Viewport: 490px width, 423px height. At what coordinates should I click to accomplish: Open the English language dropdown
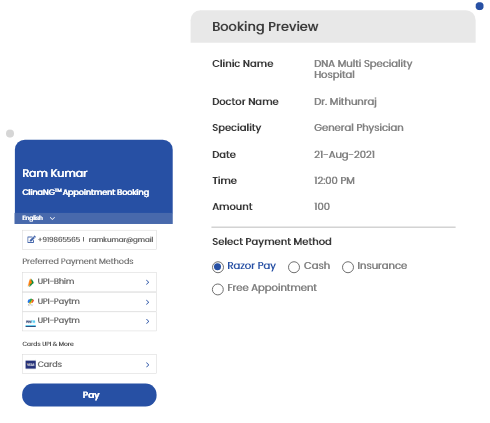[x=38, y=218]
